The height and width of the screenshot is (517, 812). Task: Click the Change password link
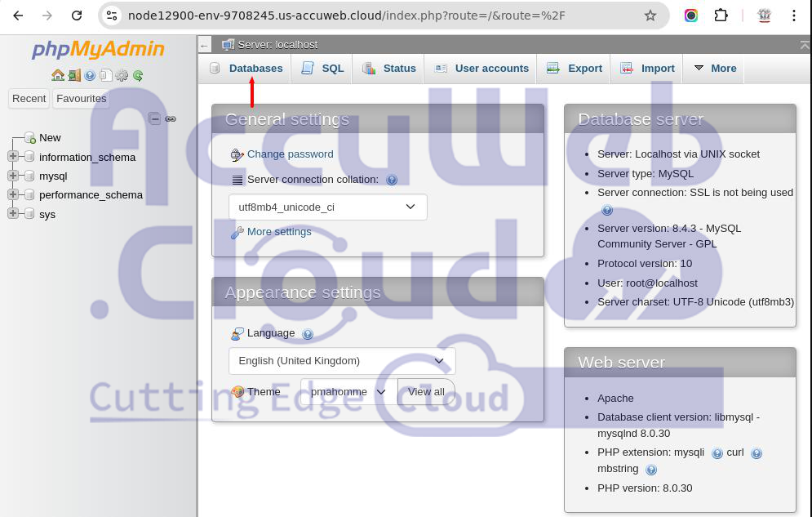click(x=290, y=154)
